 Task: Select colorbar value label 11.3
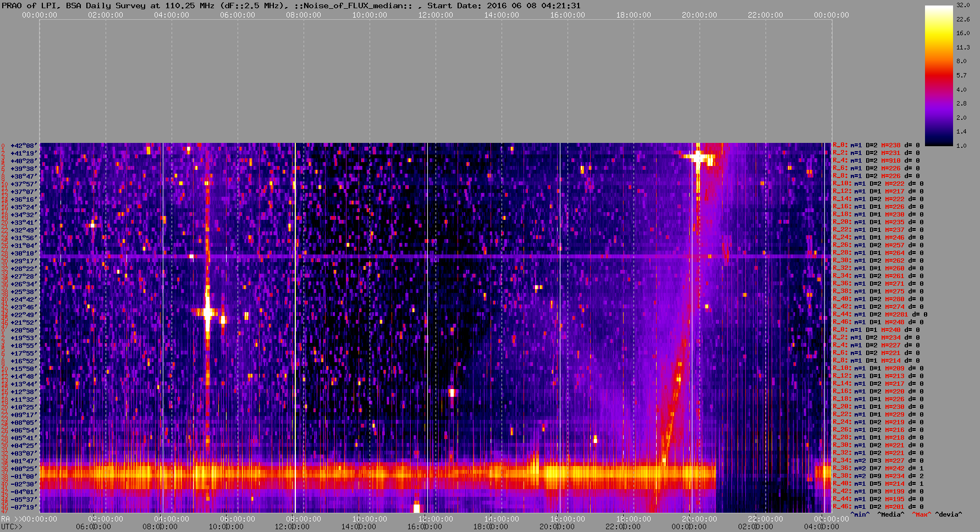(962, 47)
